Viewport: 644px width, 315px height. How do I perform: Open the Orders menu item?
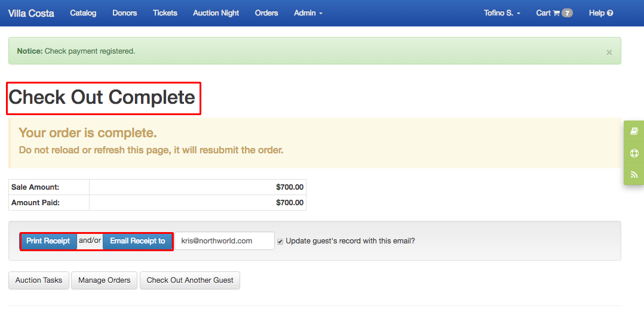pos(266,13)
